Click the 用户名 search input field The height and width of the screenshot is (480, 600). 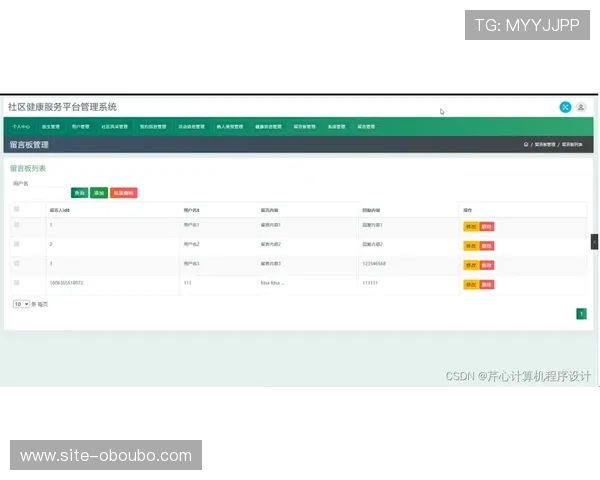click(x=38, y=192)
